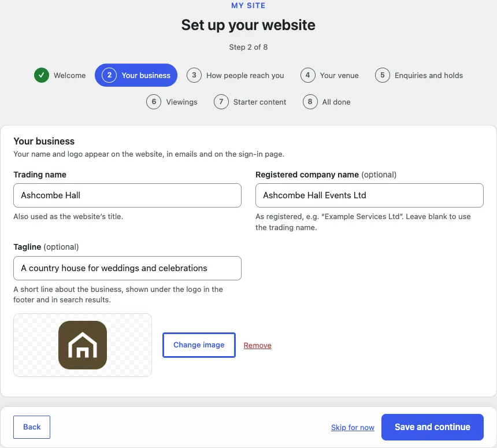497x448 pixels.
Task: Switch to the Starter content step
Action: pyautogui.click(x=250, y=102)
